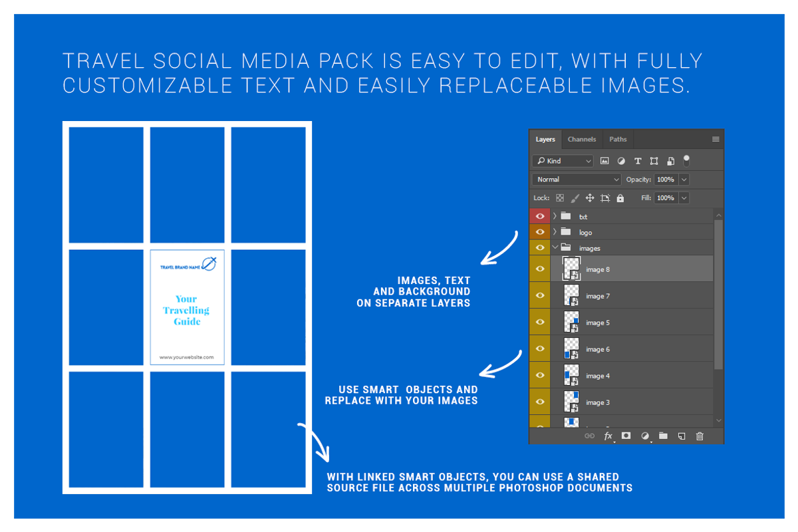This screenshot has width=798, height=532.
Task: Collapse the images group
Action: point(555,247)
